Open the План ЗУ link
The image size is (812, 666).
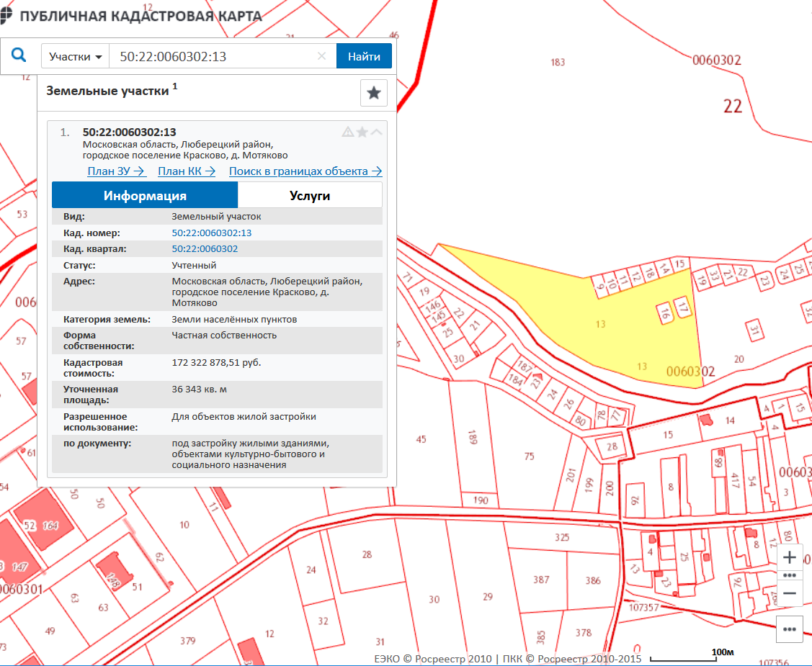pyautogui.click(x=117, y=171)
